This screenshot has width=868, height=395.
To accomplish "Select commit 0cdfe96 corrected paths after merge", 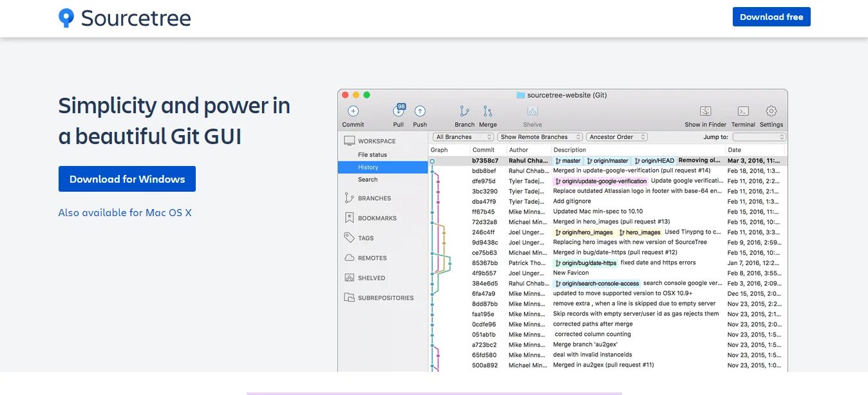I will (x=608, y=324).
